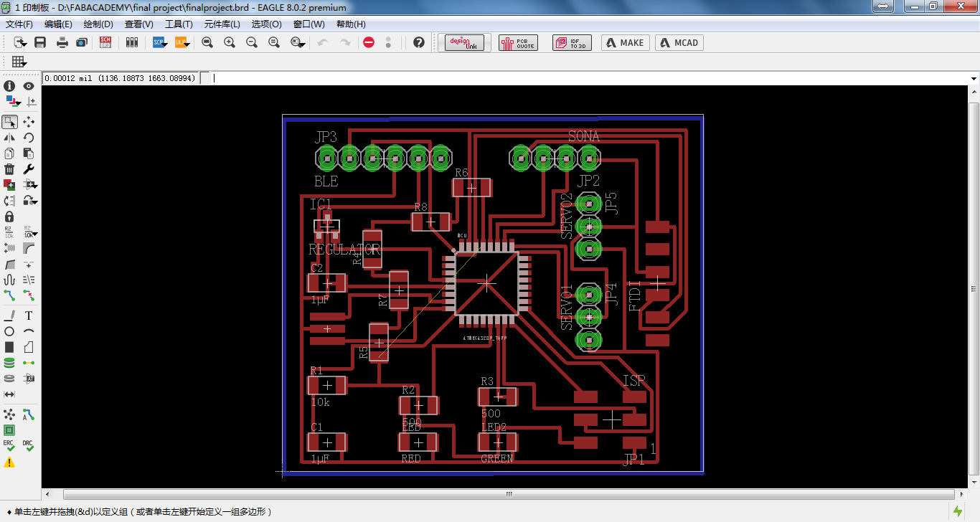Switch to schematic via SCH/BRD icon
980x522 pixels.
105,43
